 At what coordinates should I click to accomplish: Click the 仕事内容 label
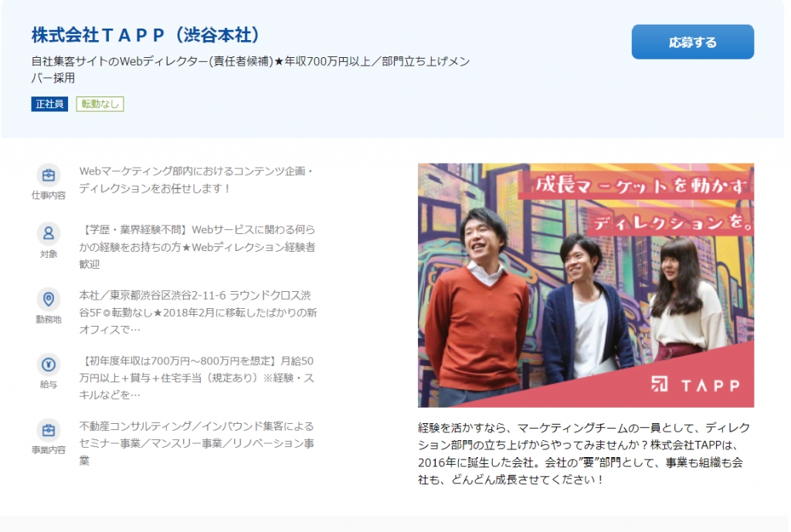(x=49, y=195)
